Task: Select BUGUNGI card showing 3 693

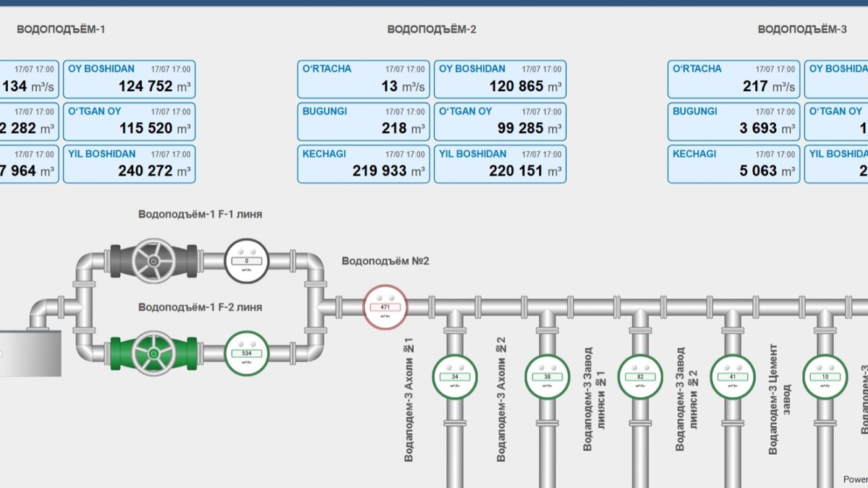Action: tap(734, 122)
